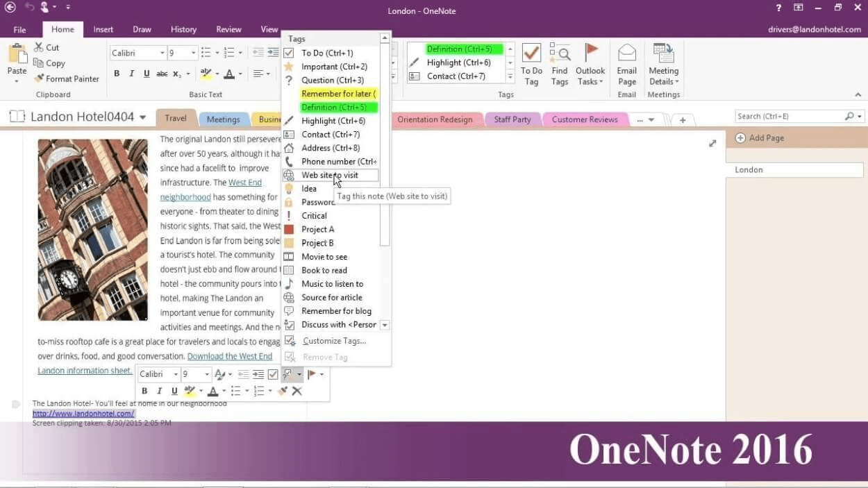Click the ribbon text highlight color button

pos(206,74)
